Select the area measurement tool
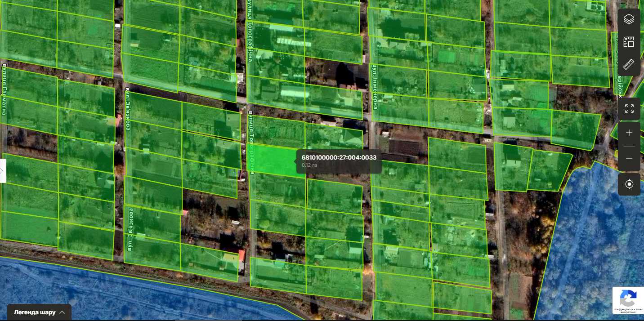The height and width of the screenshot is (321, 644). click(x=629, y=42)
